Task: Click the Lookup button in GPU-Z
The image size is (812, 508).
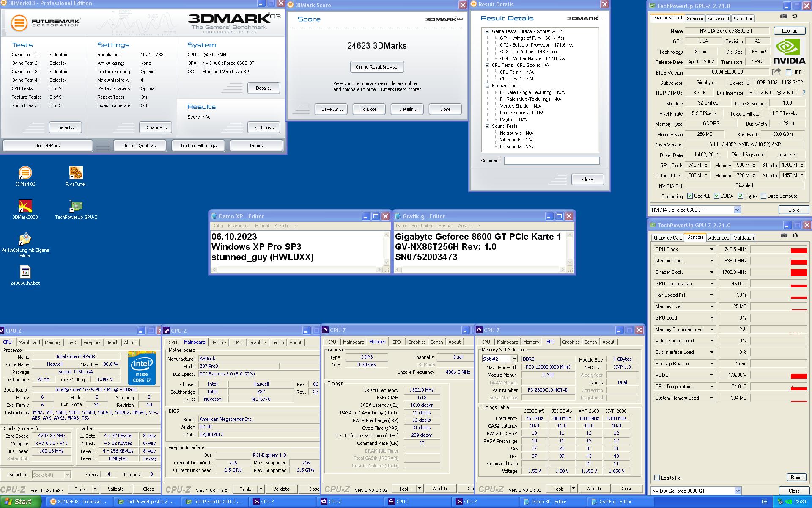Action: [789, 31]
